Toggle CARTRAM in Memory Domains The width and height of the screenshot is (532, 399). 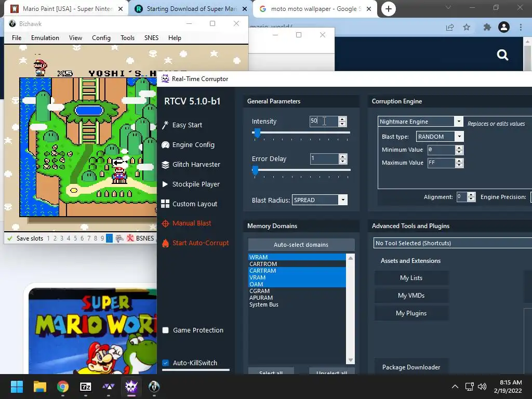coord(297,270)
